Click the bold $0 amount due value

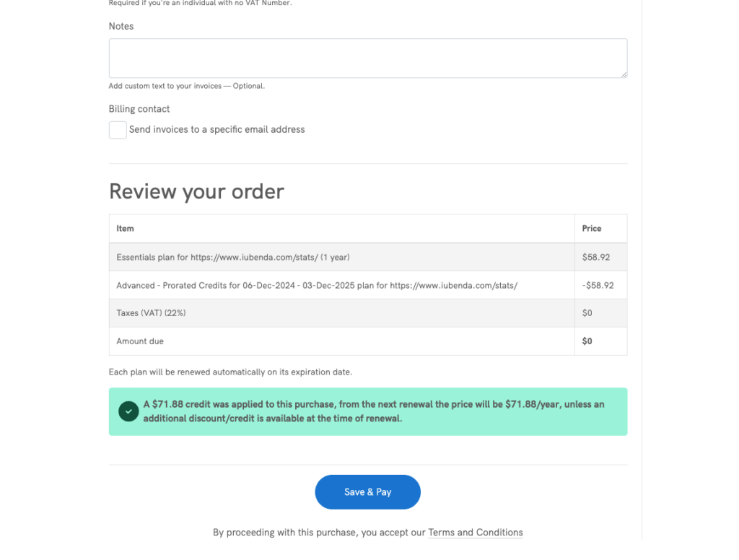coord(587,341)
